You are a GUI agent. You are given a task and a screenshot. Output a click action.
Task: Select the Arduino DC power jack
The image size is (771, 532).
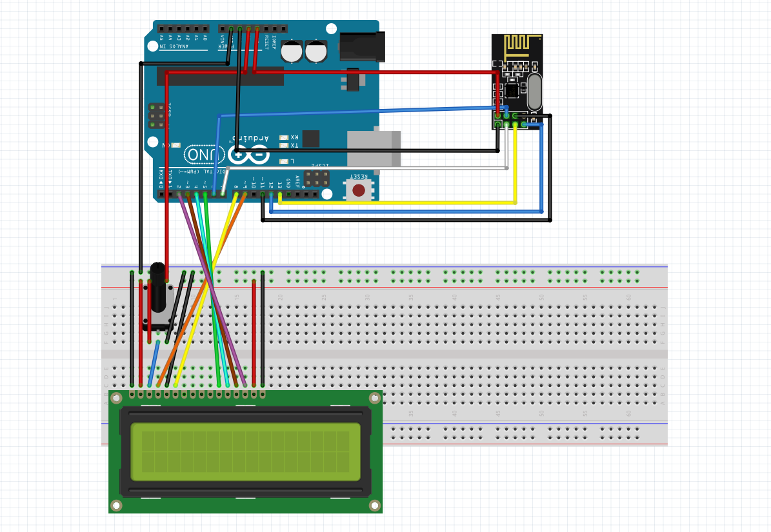click(363, 46)
